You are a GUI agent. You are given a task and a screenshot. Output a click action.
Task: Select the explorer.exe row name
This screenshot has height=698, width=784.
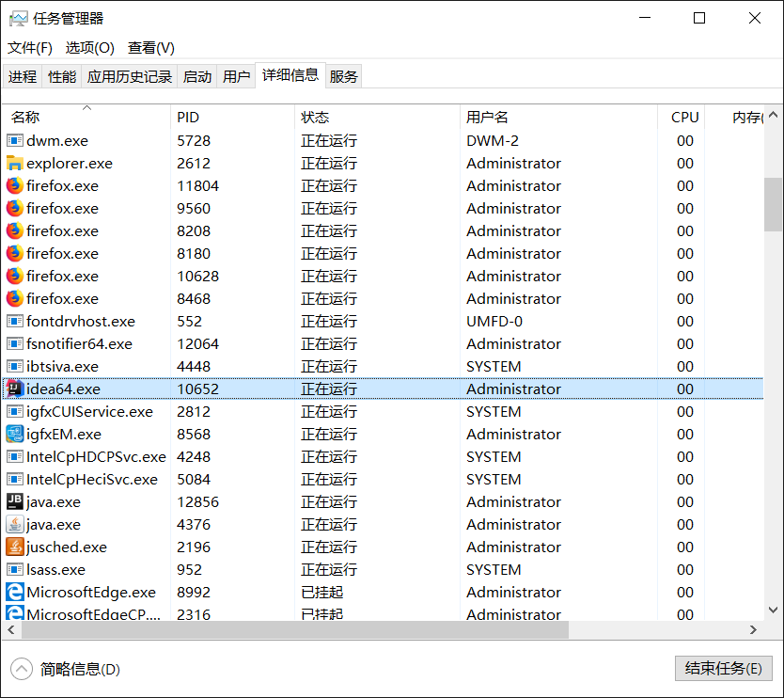[70, 163]
